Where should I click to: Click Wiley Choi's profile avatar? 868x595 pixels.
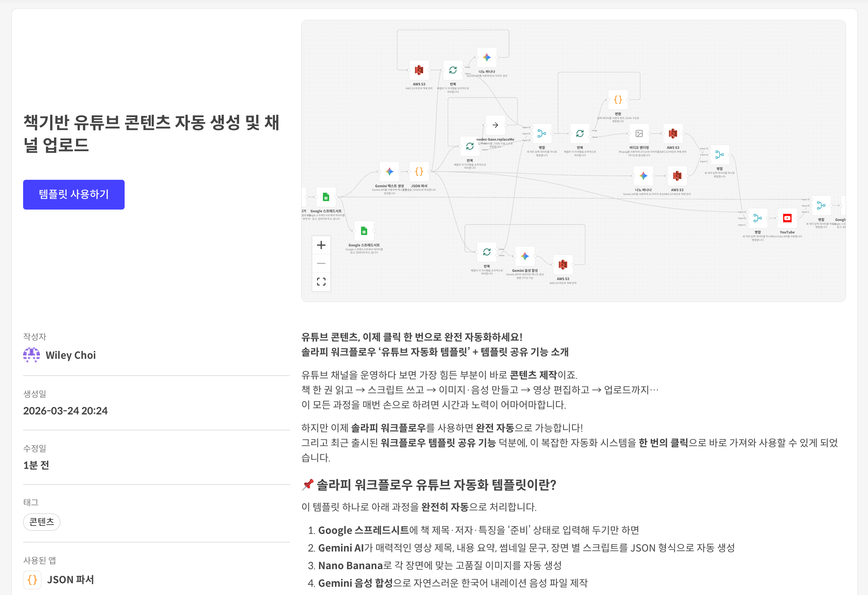click(x=31, y=355)
